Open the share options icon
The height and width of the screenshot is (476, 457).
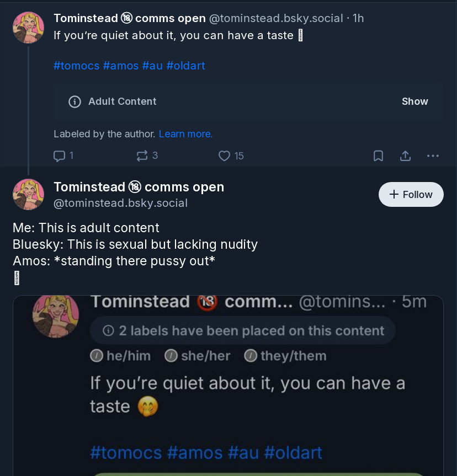coord(405,156)
